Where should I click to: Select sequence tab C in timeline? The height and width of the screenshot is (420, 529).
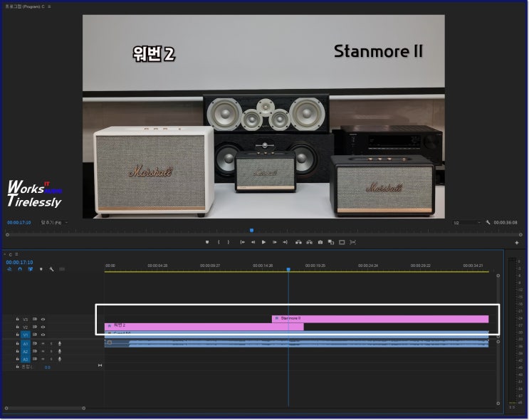[x=11, y=254]
